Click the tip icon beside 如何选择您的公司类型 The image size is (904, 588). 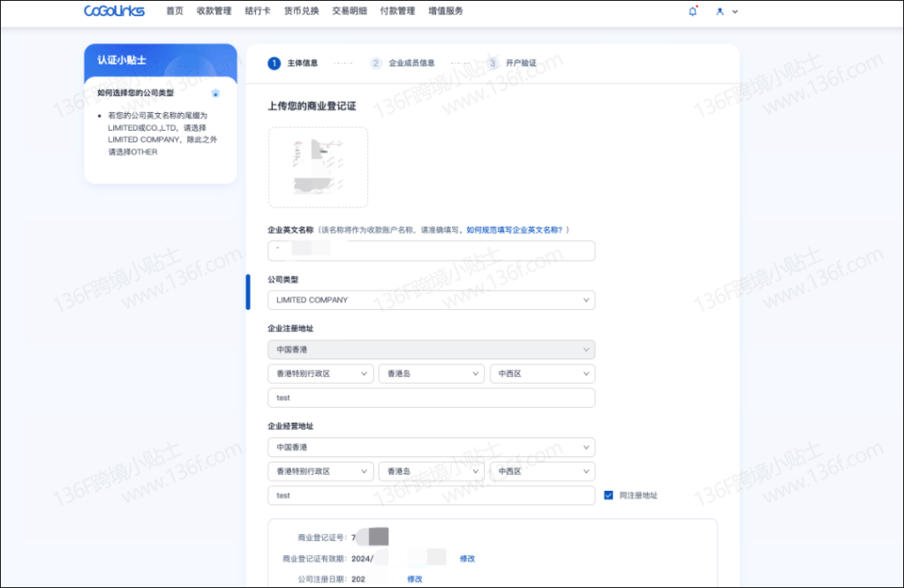215,93
